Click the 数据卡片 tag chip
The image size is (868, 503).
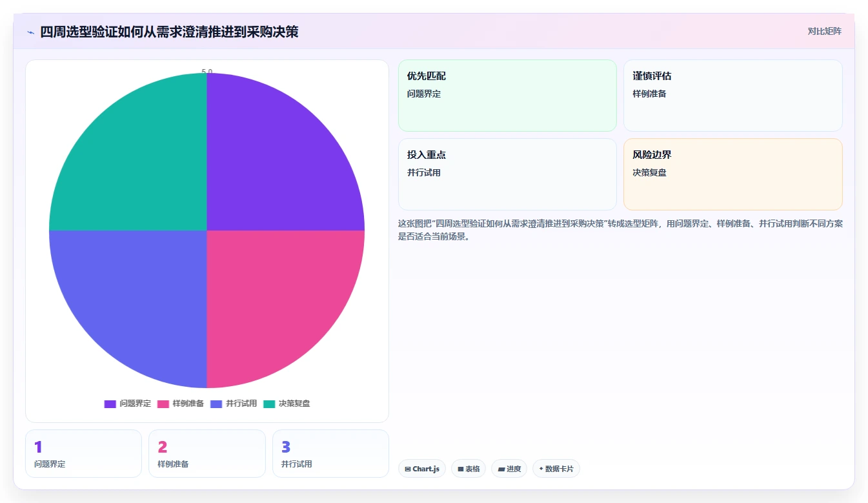click(x=556, y=469)
